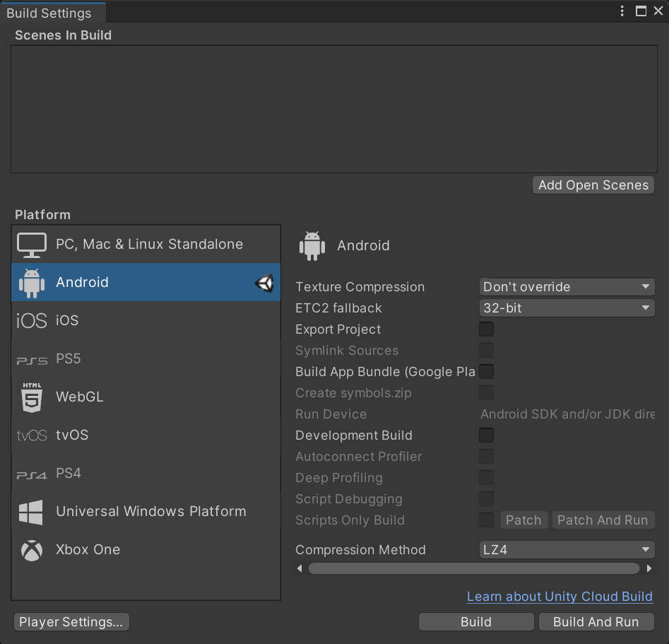Screen dimensions: 669x644
Task: Click the Build button
Action: coord(476,622)
